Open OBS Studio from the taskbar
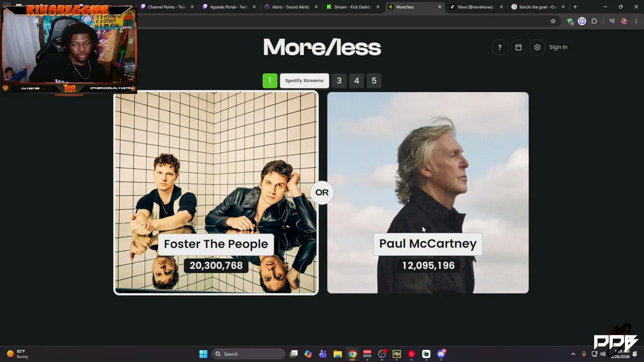The height and width of the screenshot is (362, 644). coord(382,354)
